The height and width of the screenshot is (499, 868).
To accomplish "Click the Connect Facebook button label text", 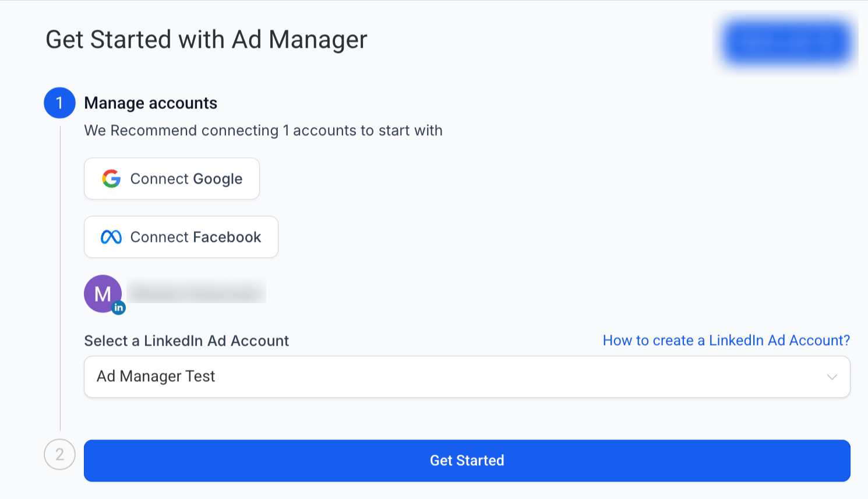I will coord(195,237).
